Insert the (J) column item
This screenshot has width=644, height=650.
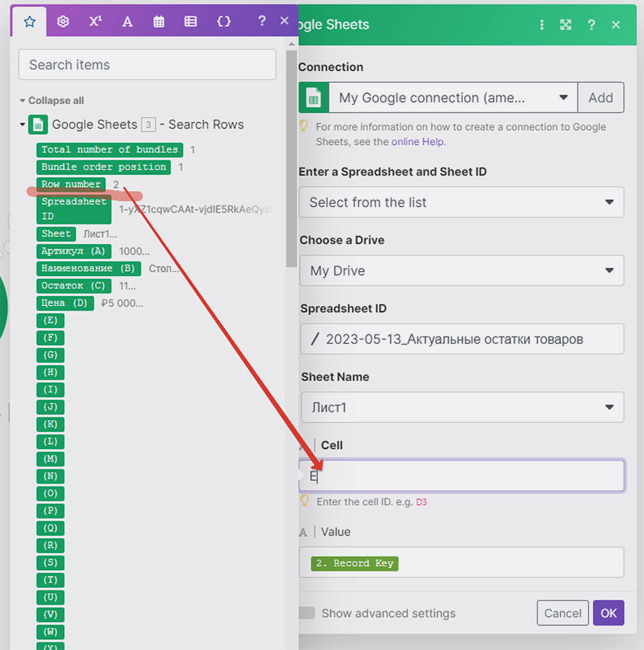click(x=50, y=407)
